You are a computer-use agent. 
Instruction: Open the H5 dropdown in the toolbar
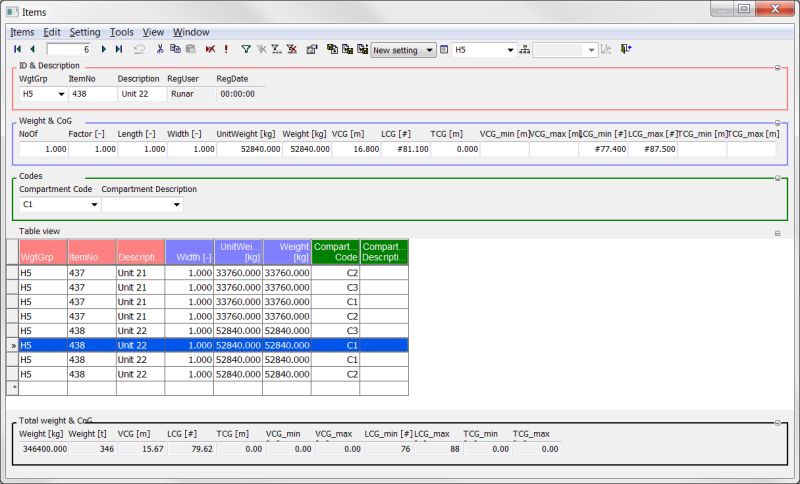coord(510,50)
